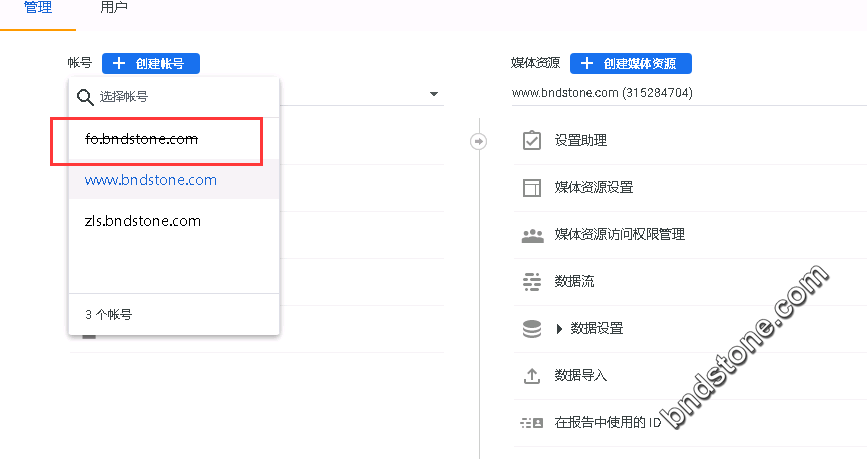The height and width of the screenshot is (459, 867).
Task: Click the 数据流 streams icon
Action: point(532,281)
